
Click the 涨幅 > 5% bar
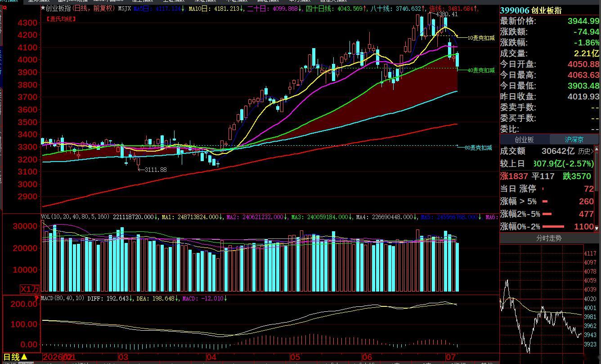[545, 202]
